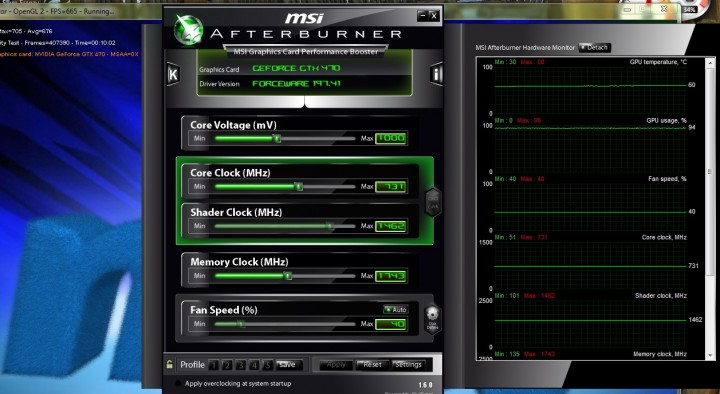Select Profile slot 1
The height and width of the screenshot is (394, 720).
[x=214, y=365]
